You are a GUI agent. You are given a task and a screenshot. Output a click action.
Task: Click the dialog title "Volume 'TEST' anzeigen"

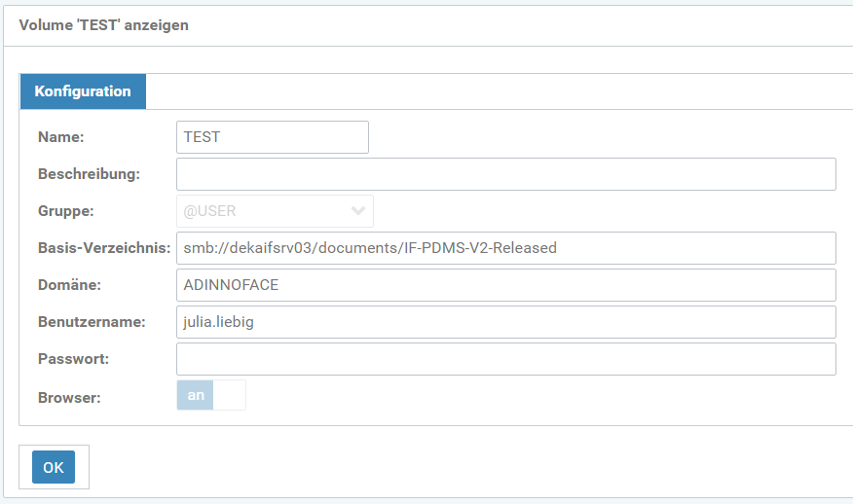tap(104, 25)
